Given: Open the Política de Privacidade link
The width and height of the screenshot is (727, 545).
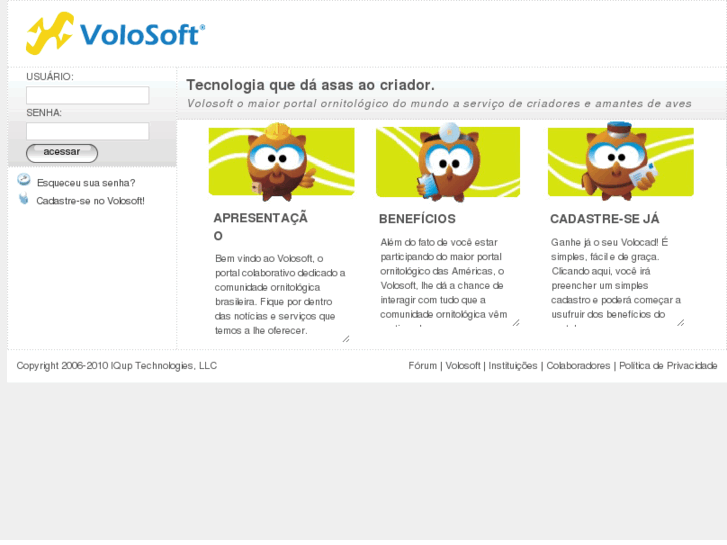Looking at the screenshot, I should pyautogui.click(x=668, y=366).
